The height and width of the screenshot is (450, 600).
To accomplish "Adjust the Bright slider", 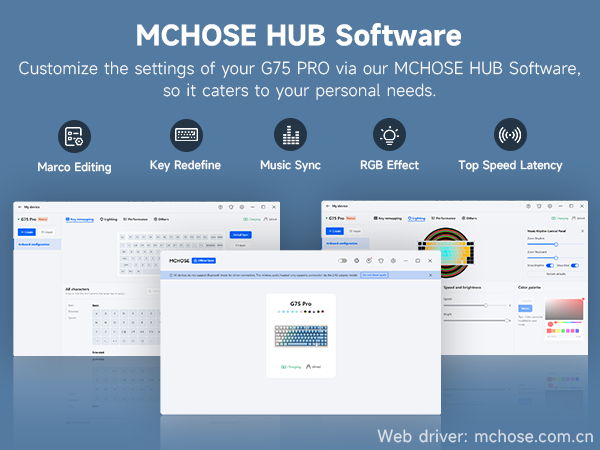I will tap(477, 320).
